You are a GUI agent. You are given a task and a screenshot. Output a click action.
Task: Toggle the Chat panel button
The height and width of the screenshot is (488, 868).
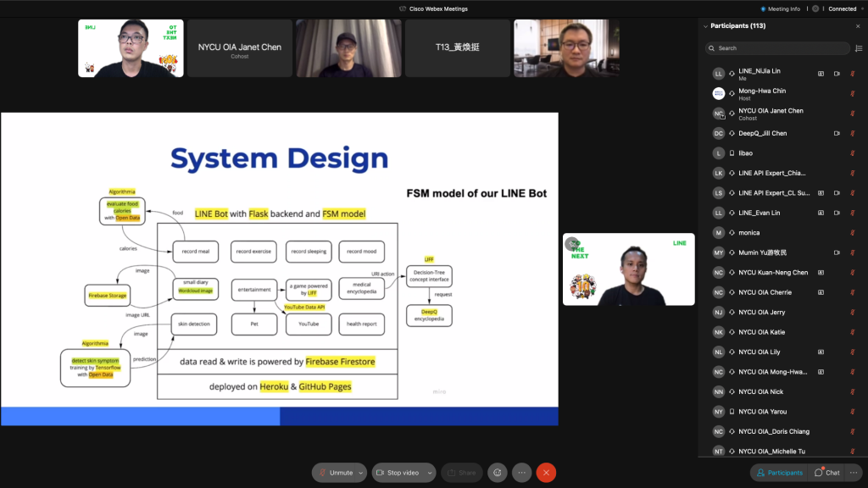pyautogui.click(x=827, y=473)
